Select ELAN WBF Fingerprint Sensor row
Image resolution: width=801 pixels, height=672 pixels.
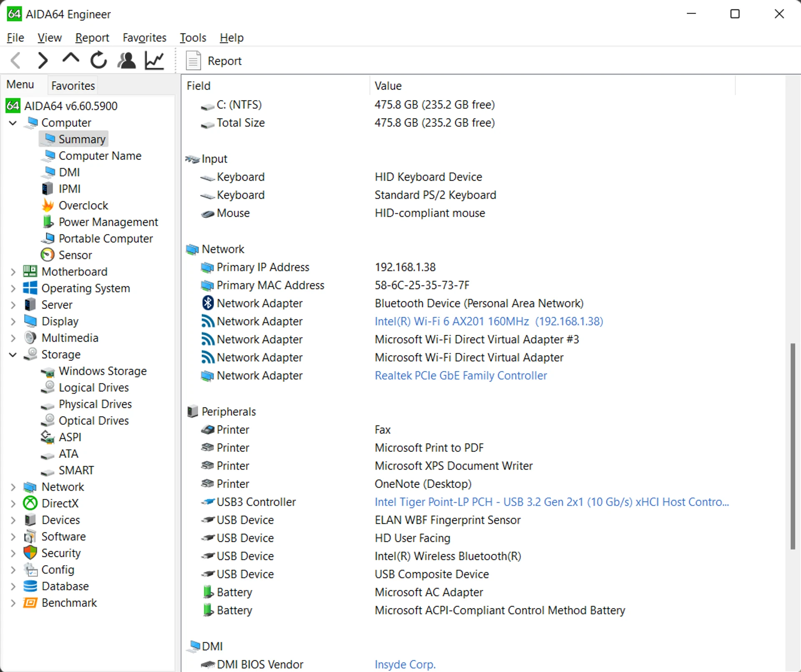click(x=459, y=520)
